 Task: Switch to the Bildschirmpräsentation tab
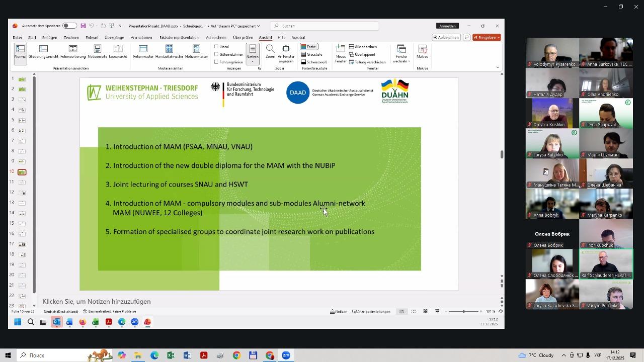tap(179, 37)
